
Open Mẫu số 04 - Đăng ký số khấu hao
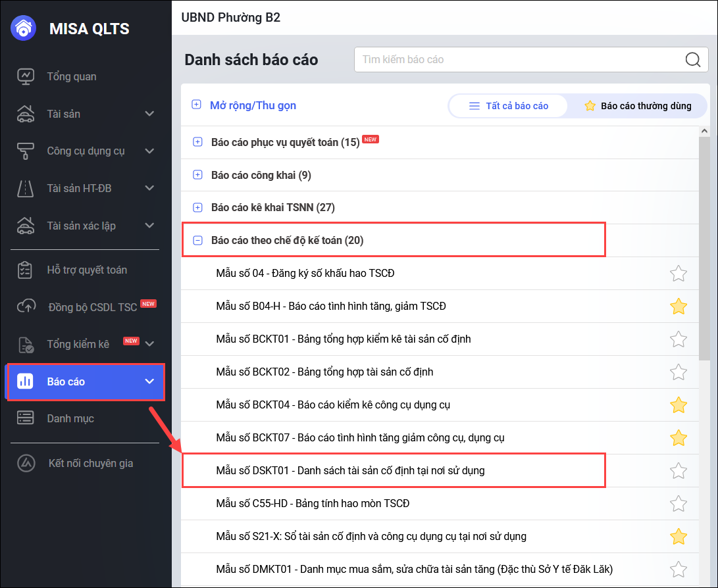(305, 273)
